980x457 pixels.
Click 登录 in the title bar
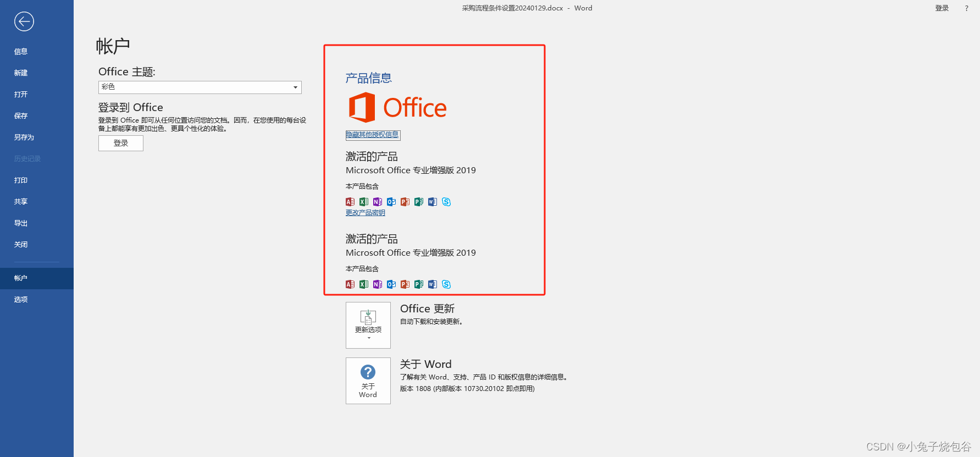point(942,8)
